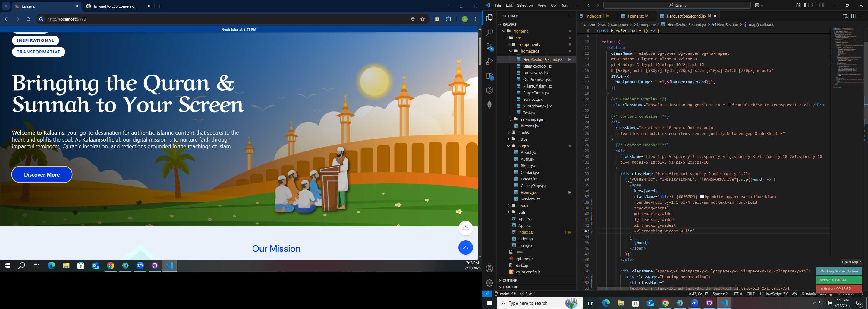The height and width of the screenshot is (309, 868).
Task: Open the Accounts icon in VS Code
Action: (x=489, y=269)
